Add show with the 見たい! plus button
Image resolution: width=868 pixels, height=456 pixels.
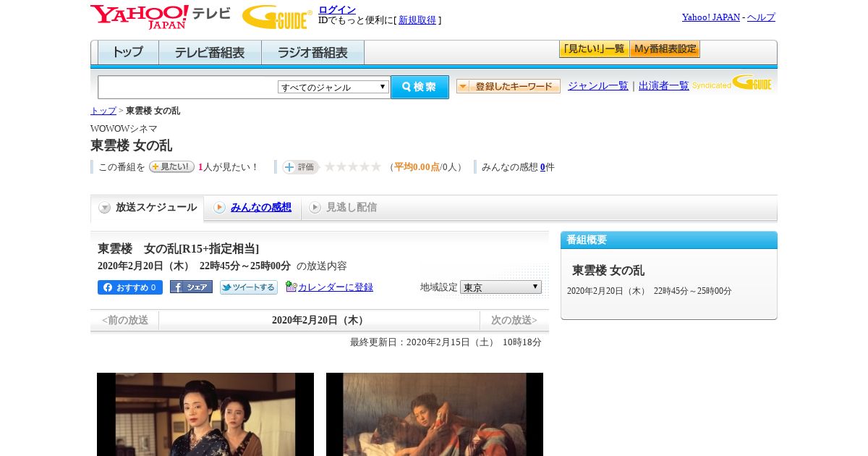171,166
